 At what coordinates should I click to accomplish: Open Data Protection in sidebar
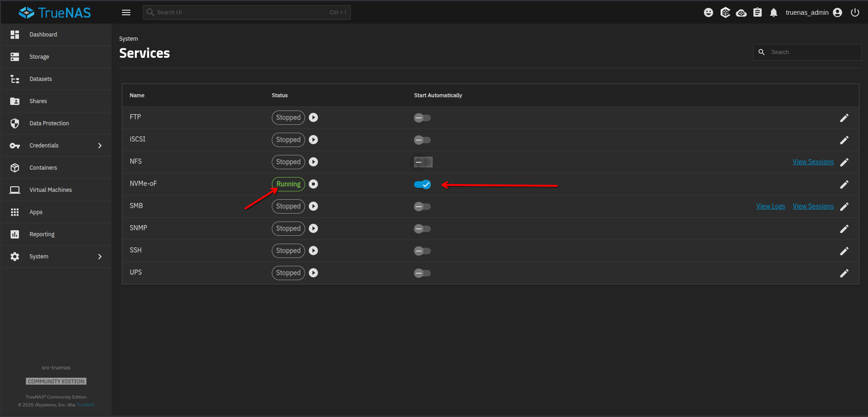coord(56,123)
